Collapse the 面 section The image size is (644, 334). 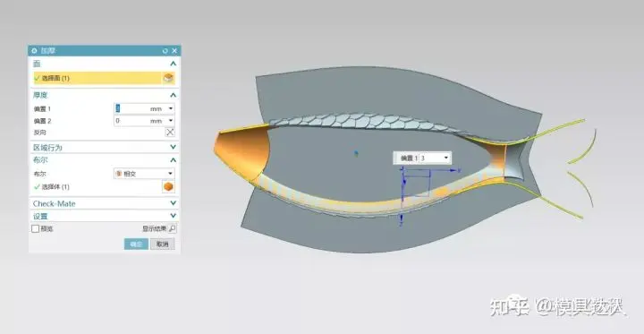pyautogui.click(x=173, y=64)
